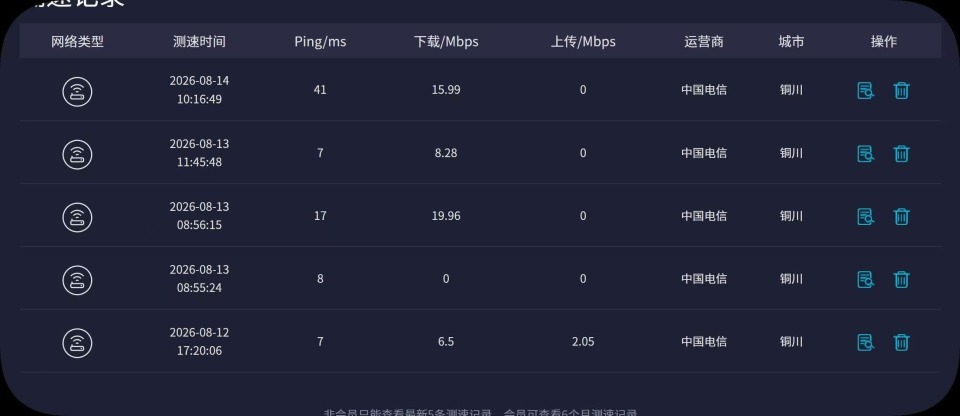
Task: View details of the 10:16:49 speed test
Action: 865,91
